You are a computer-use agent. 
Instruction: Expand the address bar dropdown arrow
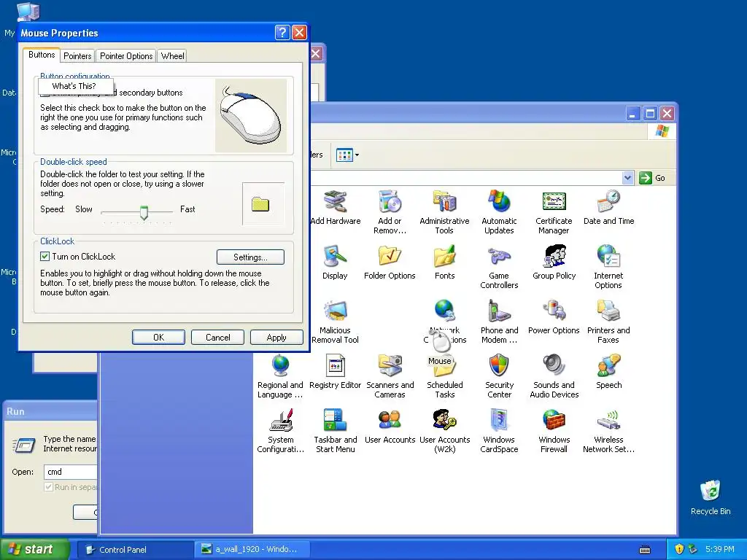[628, 178]
